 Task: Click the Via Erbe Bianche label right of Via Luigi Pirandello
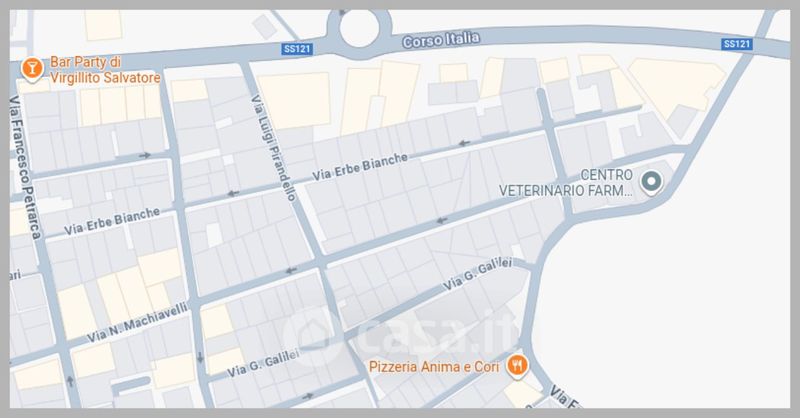(x=360, y=166)
